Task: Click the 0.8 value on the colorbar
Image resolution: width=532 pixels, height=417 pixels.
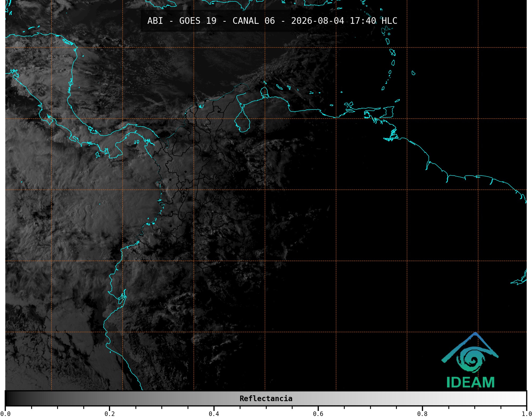Action: pyautogui.click(x=422, y=414)
